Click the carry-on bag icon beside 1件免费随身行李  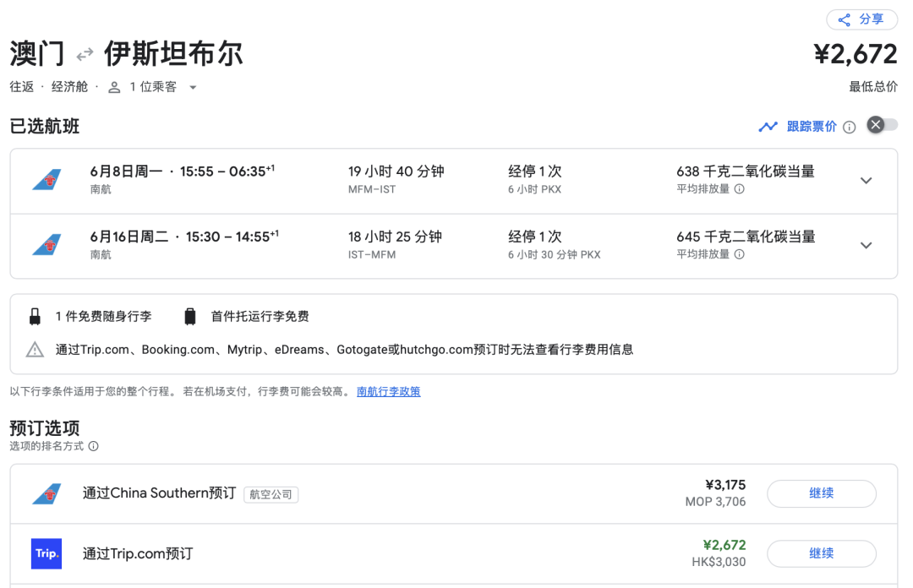point(35,316)
